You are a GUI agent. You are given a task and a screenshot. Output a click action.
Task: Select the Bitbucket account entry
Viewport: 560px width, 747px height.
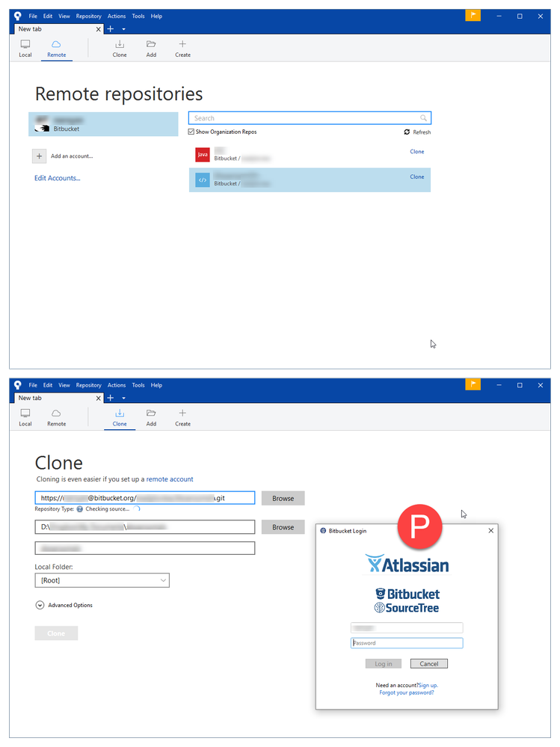[103, 124]
